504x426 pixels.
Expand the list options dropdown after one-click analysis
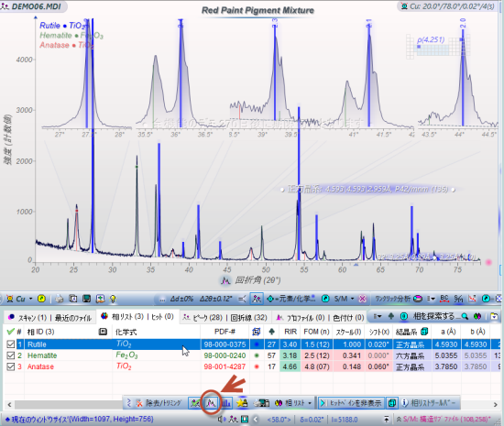[x=431, y=299]
